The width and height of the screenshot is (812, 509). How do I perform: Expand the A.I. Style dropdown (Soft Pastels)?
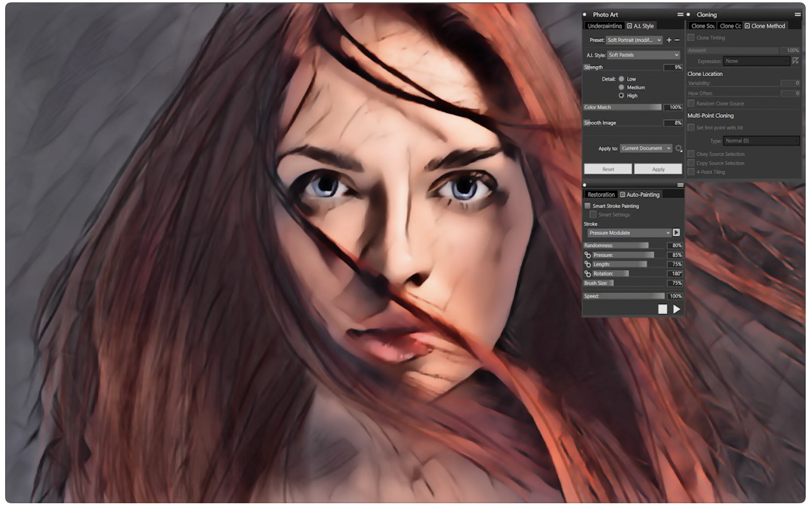pyautogui.click(x=643, y=55)
